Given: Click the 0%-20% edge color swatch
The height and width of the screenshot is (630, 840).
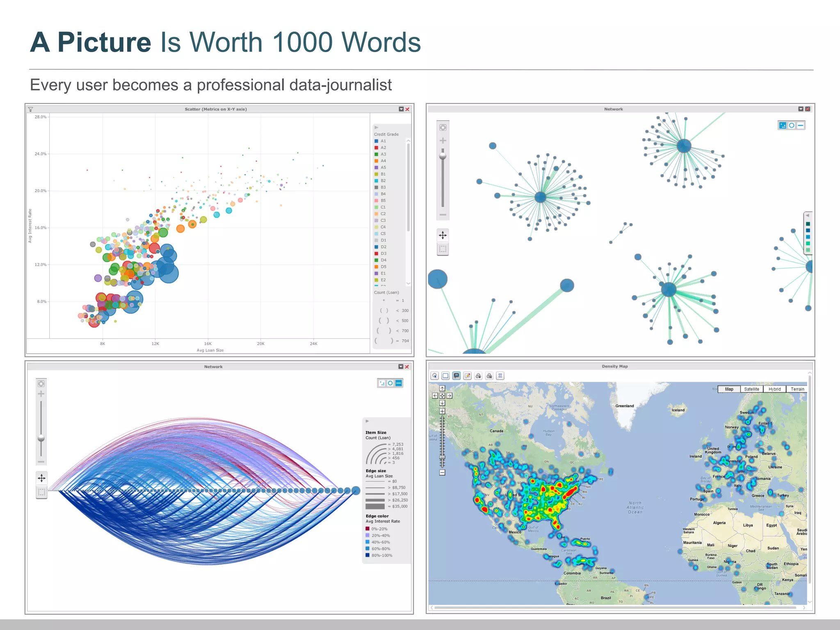Looking at the screenshot, I should coord(367,529).
